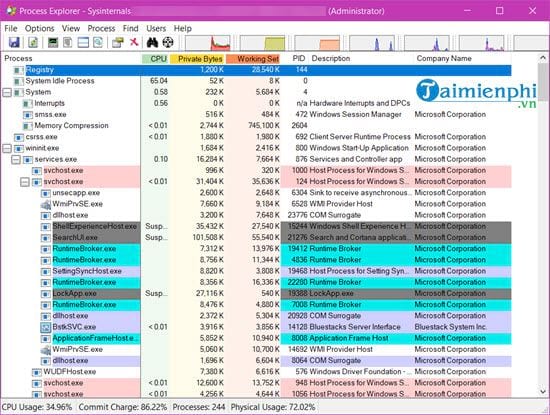
Task: Collapse the wininit.exe tree node
Action: coord(7,148)
